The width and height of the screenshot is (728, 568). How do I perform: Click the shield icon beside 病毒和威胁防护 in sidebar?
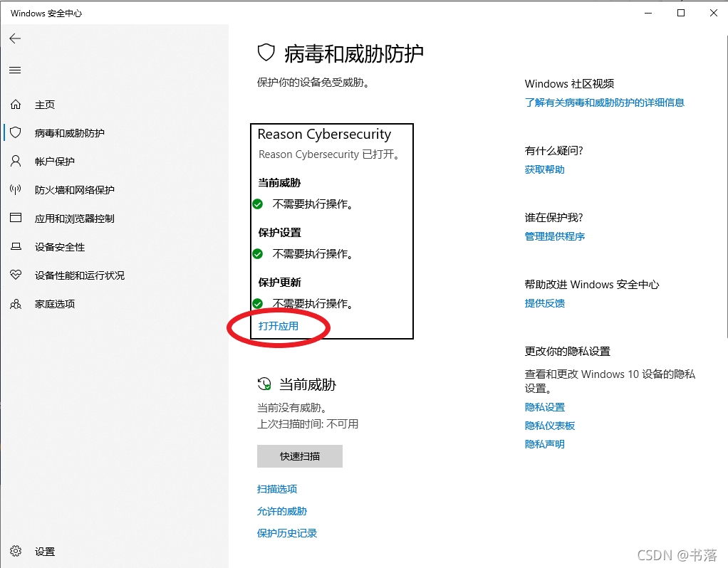tap(16, 132)
